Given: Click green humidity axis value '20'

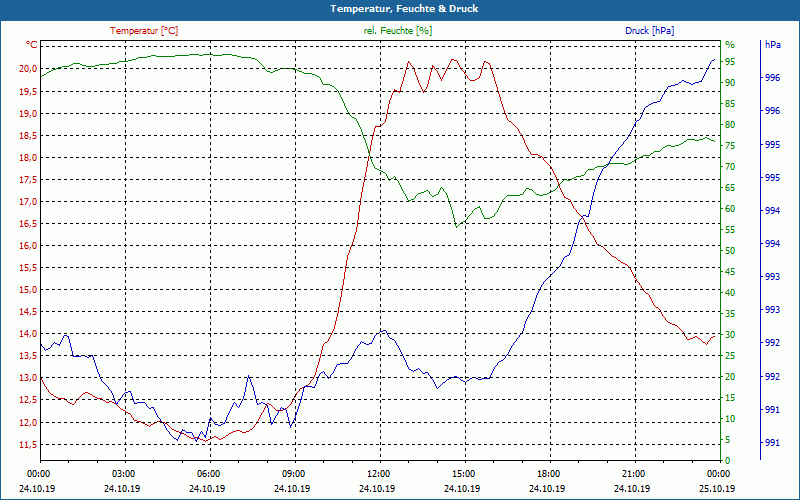Looking at the screenshot, I should coord(730,377).
